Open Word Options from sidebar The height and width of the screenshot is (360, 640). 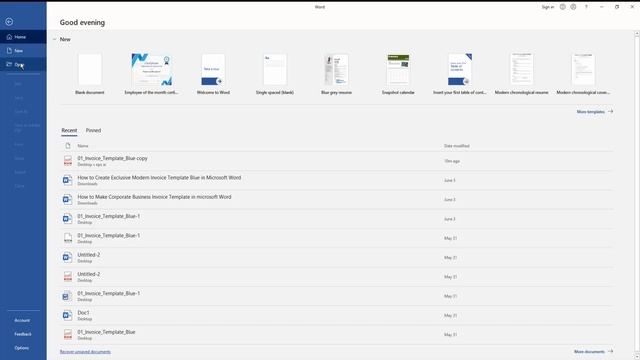pos(23,348)
